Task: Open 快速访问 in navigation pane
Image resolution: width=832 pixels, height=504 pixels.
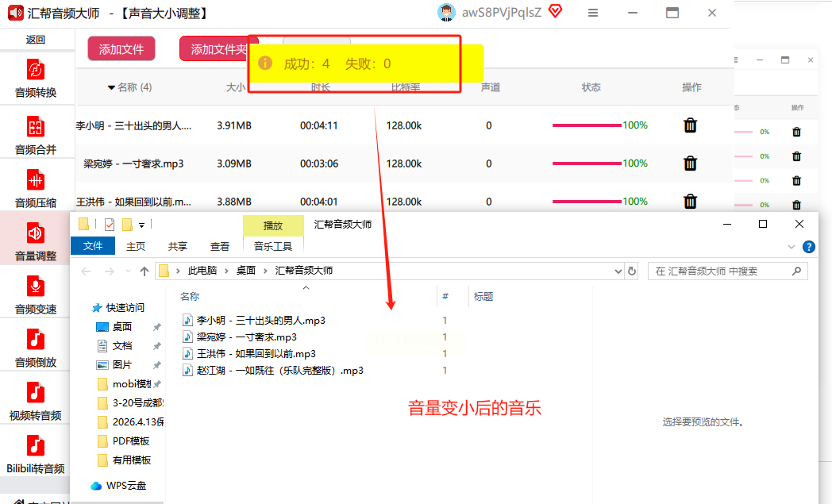Action: 117,308
